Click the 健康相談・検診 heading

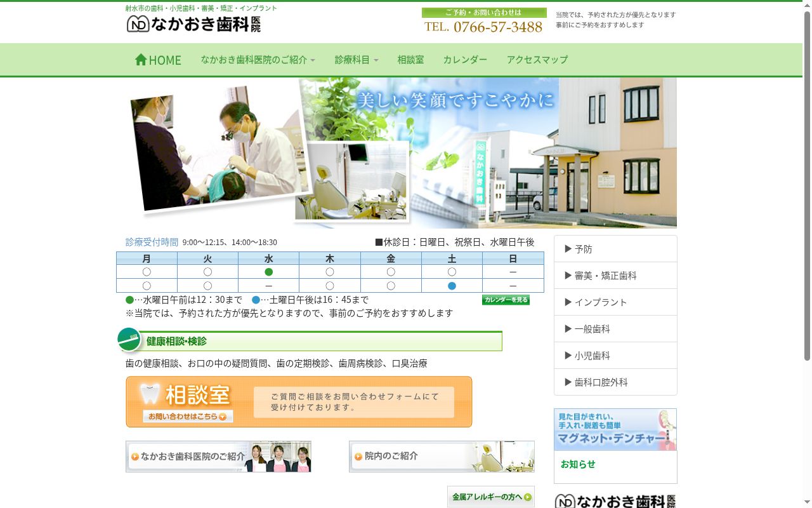(x=176, y=341)
